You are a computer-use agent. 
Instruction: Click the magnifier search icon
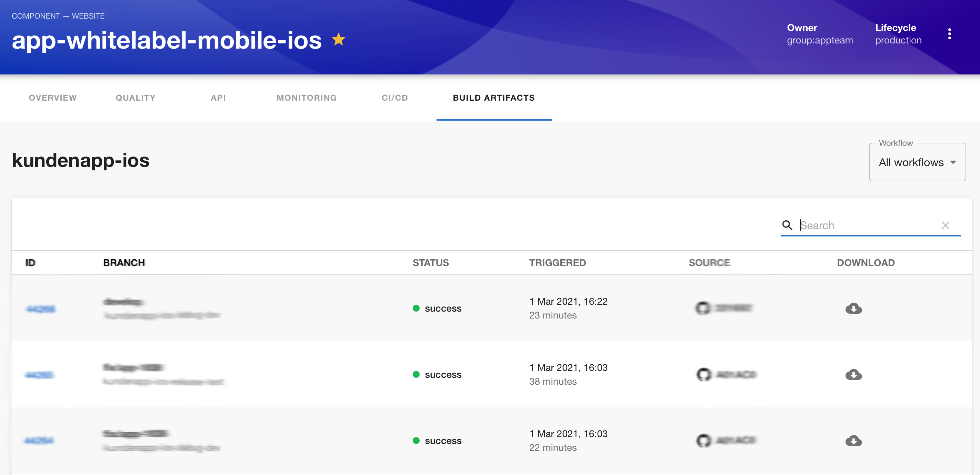tap(787, 225)
